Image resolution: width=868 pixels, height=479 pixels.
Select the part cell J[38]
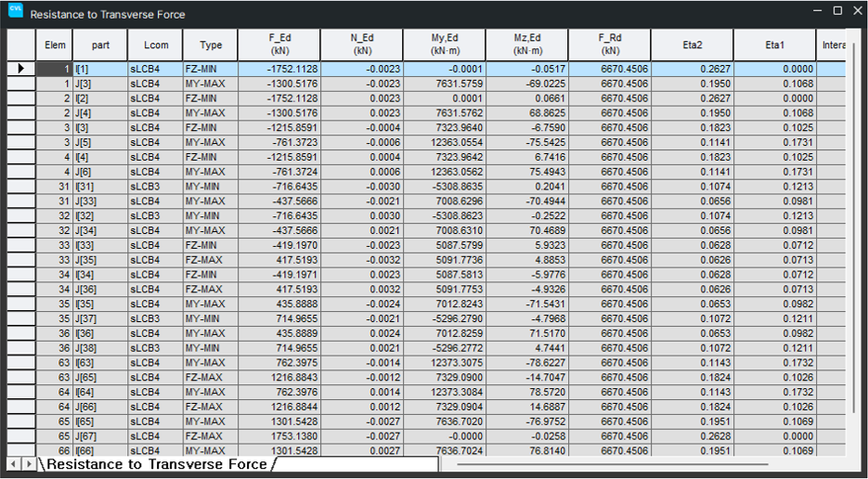[100, 348]
